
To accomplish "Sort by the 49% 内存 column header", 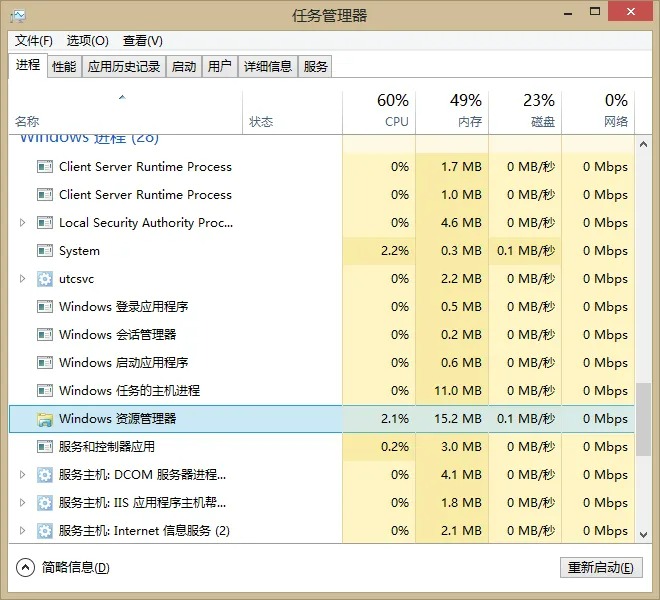I will pyautogui.click(x=452, y=112).
